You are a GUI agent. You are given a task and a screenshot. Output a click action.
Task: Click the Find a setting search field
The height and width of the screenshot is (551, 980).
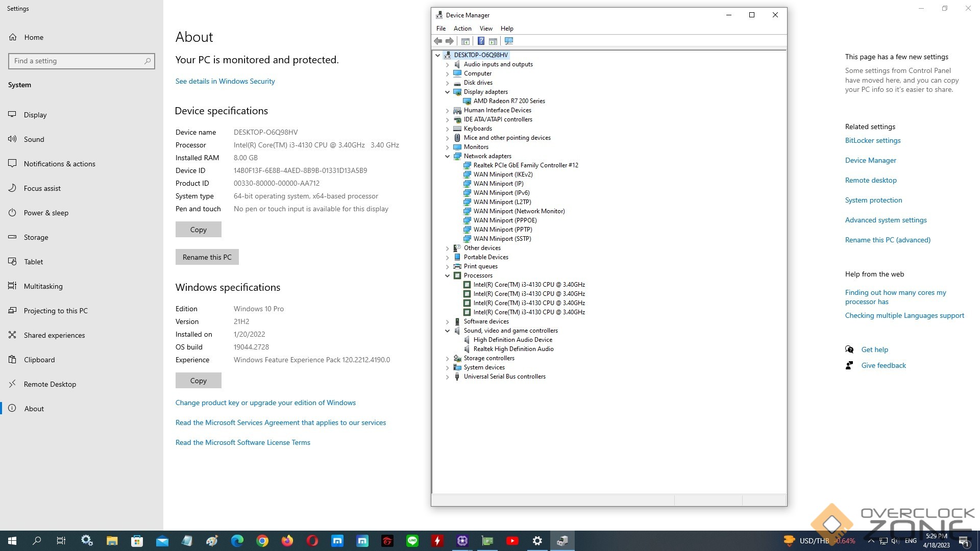click(x=77, y=61)
